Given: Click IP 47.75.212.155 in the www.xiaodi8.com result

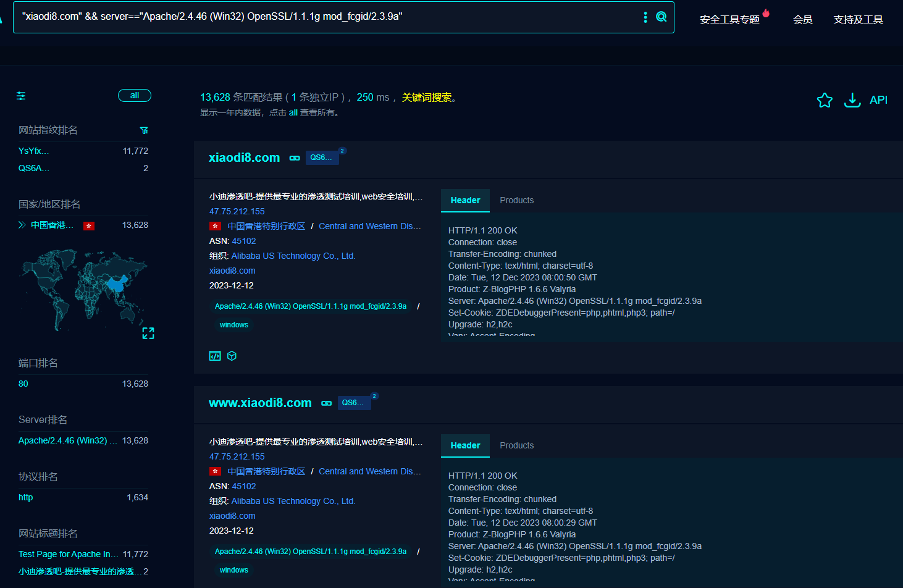Looking at the screenshot, I should 237,456.
